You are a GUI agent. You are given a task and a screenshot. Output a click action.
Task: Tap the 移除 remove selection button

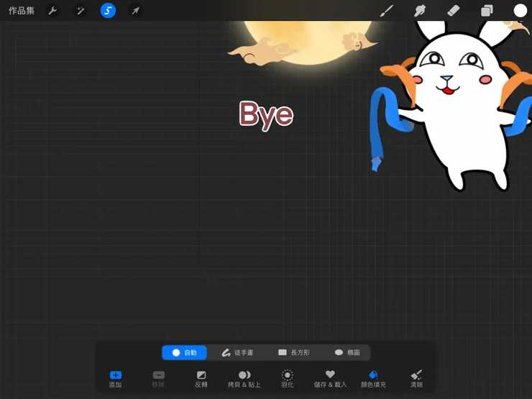pos(158,379)
